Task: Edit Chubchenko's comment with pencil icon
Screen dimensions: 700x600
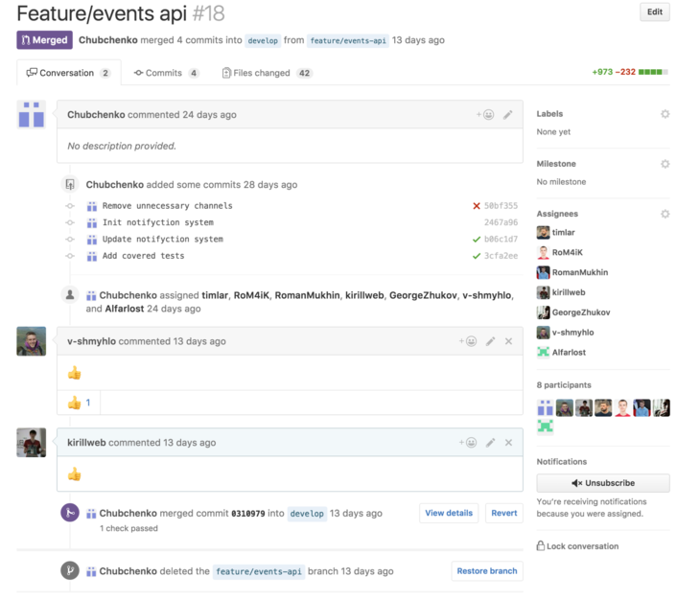Action: [x=508, y=115]
